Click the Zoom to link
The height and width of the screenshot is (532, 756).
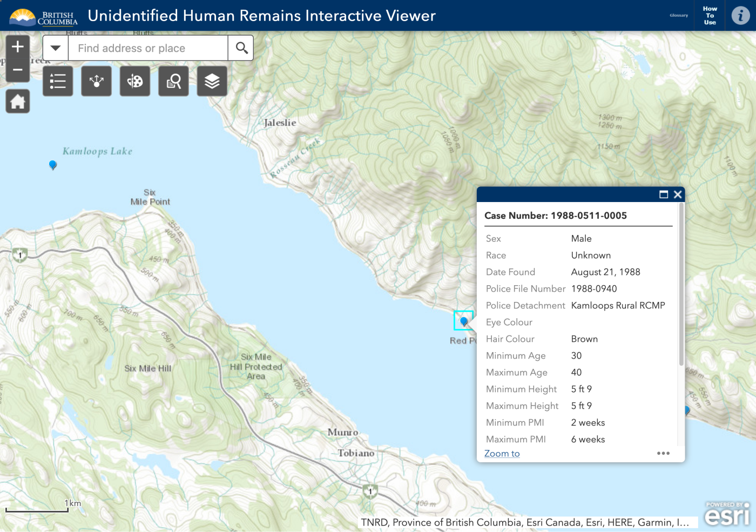pos(502,454)
